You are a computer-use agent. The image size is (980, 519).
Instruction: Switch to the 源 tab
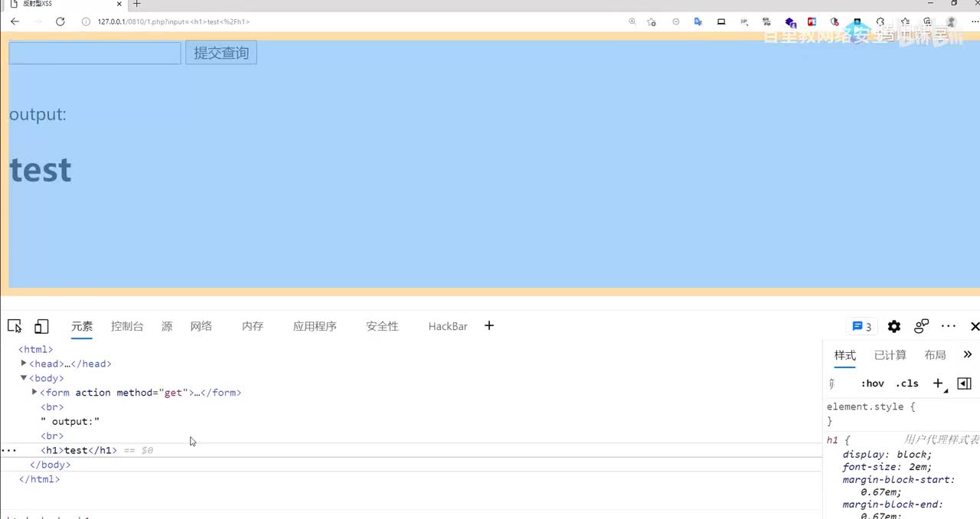(167, 326)
